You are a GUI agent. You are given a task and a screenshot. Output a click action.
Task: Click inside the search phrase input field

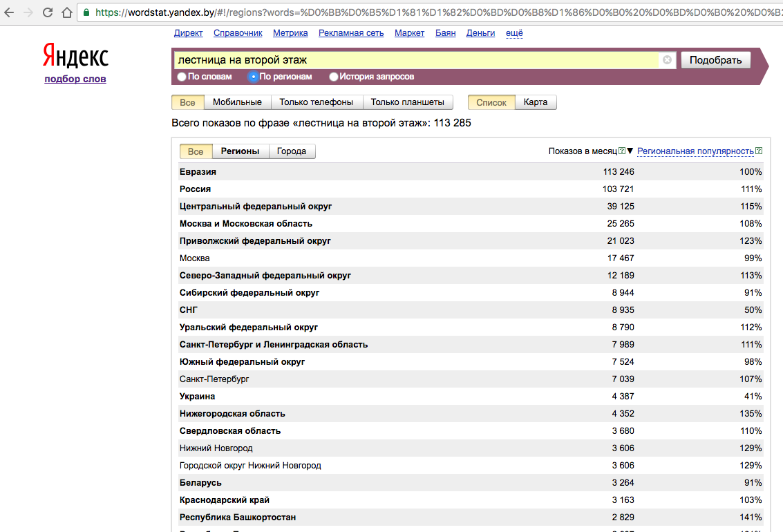(x=415, y=60)
